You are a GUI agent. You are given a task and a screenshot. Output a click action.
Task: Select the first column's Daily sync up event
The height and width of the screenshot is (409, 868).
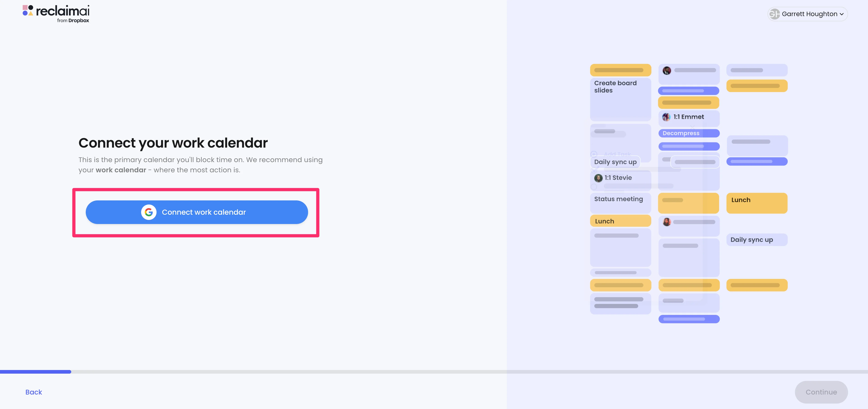[x=615, y=162]
